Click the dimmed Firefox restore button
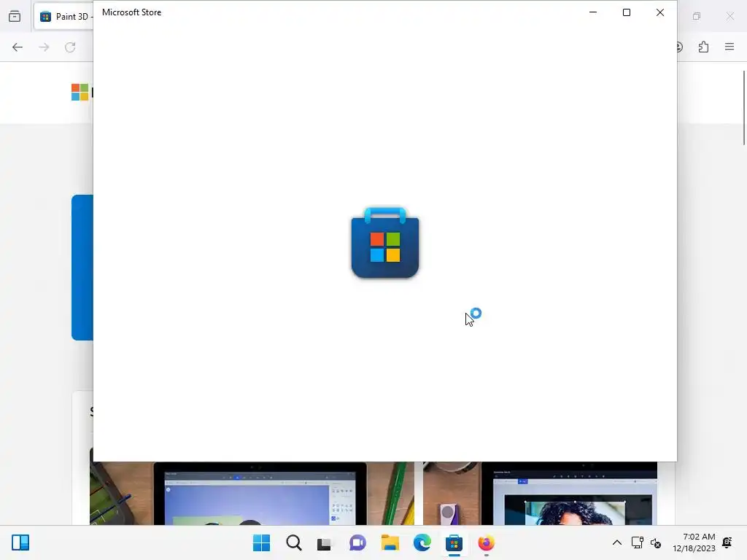 tap(697, 16)
